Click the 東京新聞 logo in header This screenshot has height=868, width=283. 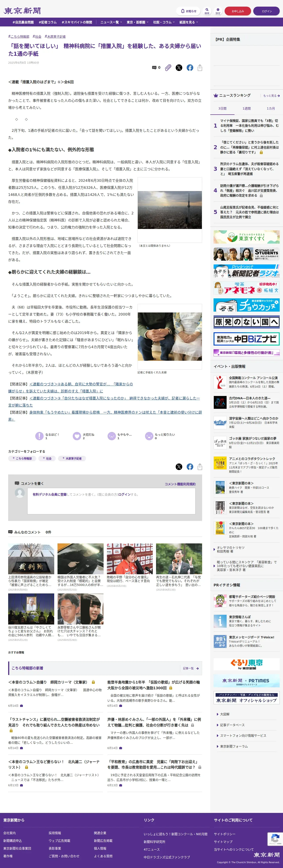22,11
